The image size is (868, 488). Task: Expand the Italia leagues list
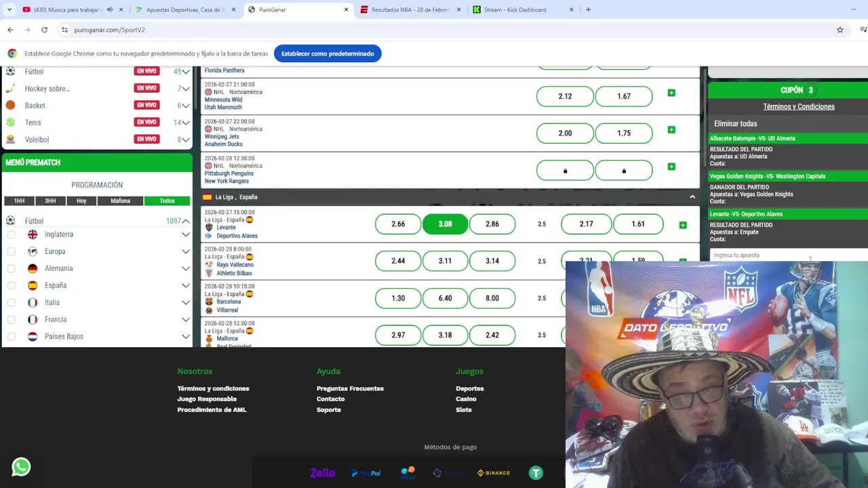point(185,302)
